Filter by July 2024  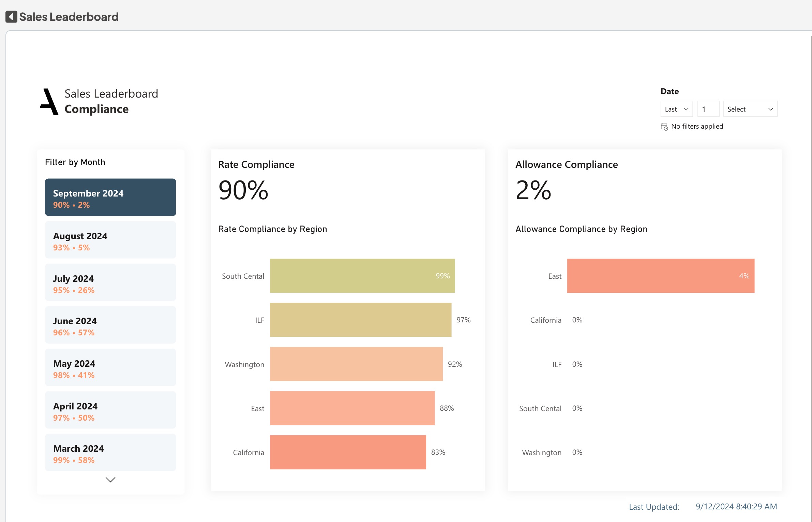click(x=110, y=282)
